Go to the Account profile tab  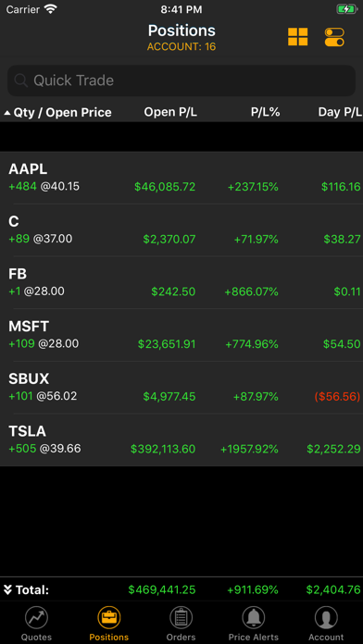tap(326, 624)
